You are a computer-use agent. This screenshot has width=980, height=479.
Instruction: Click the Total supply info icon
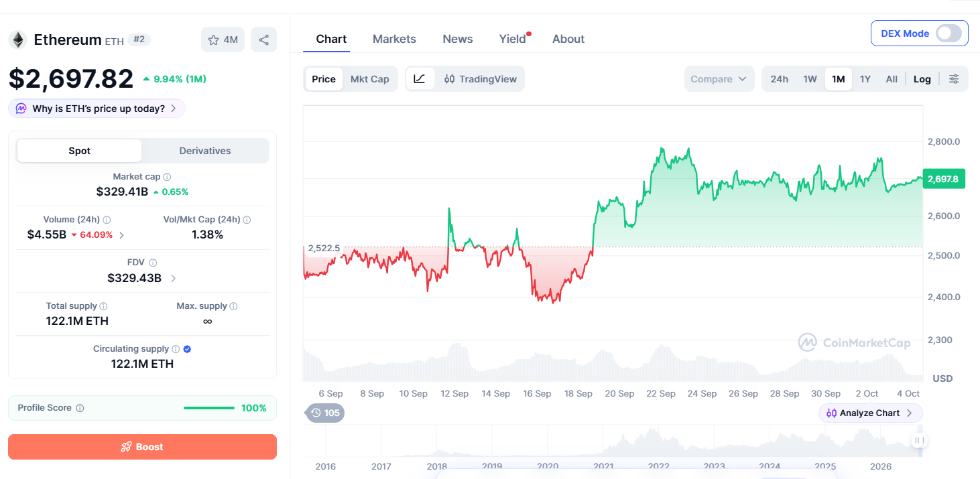tap(104, 306)
